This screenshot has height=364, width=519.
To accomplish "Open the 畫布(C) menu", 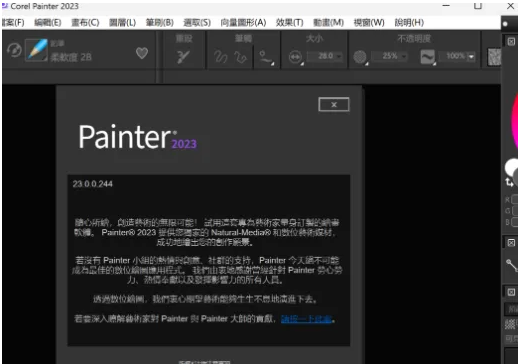I will 85,22.
